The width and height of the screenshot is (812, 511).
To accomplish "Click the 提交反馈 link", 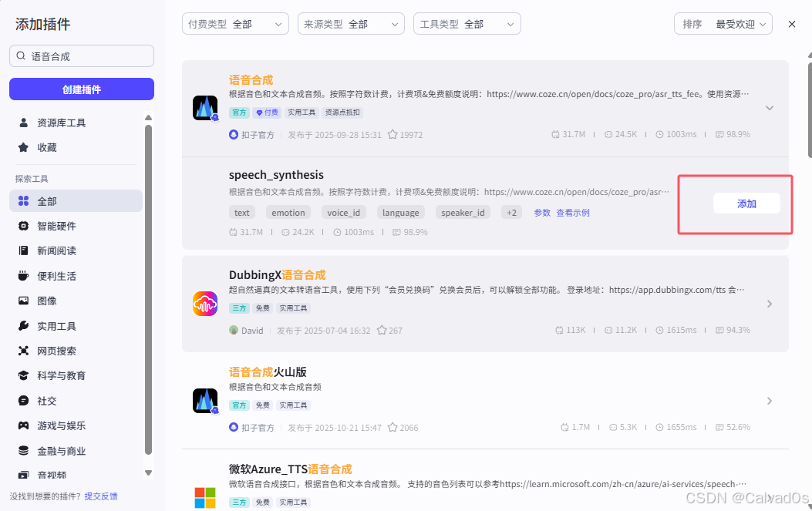I will click(x=101, y=496).
